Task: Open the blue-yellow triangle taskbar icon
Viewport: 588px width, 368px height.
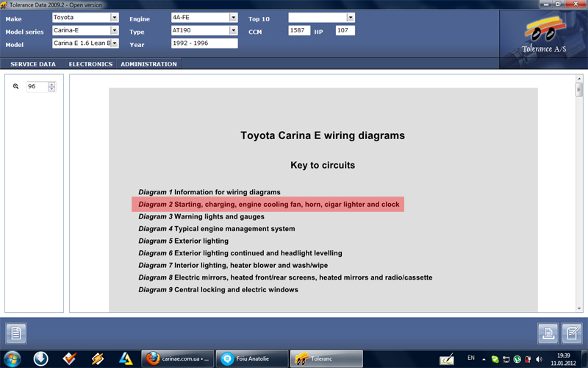Action: [126, 359]
